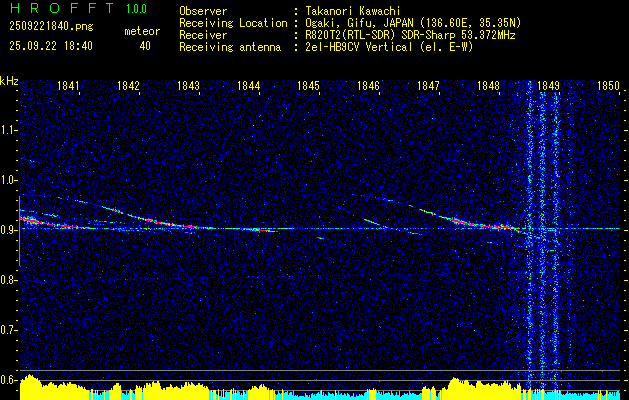Click the 0.6 frequency axis label
The width and height of the screenshot is (629, 400).
point(7,380)
